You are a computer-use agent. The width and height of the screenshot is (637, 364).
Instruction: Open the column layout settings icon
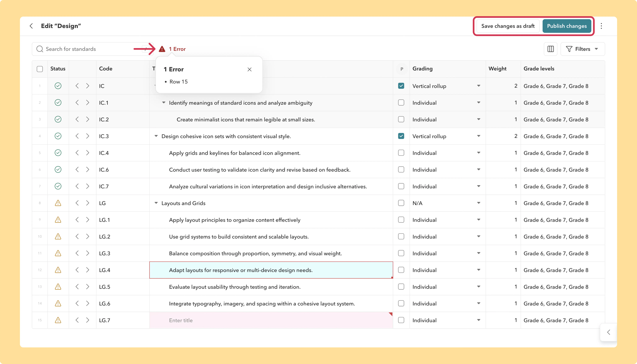point(551,49)
